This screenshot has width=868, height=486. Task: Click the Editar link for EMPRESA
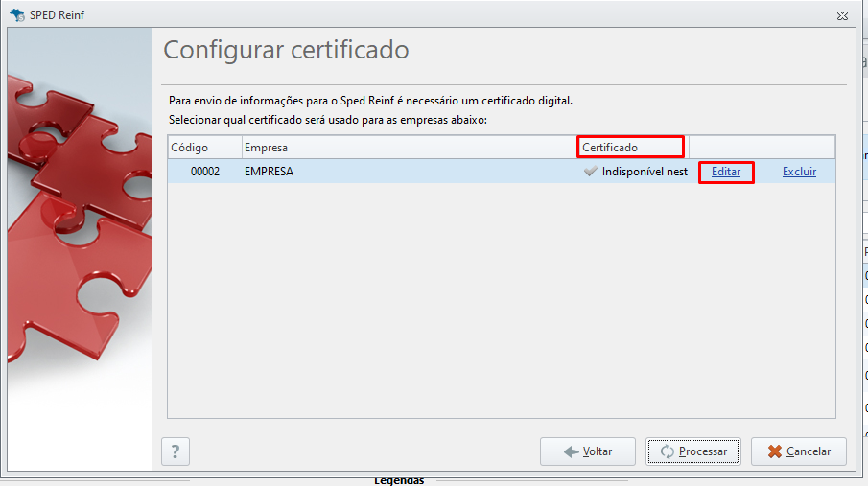coord(726,172)
